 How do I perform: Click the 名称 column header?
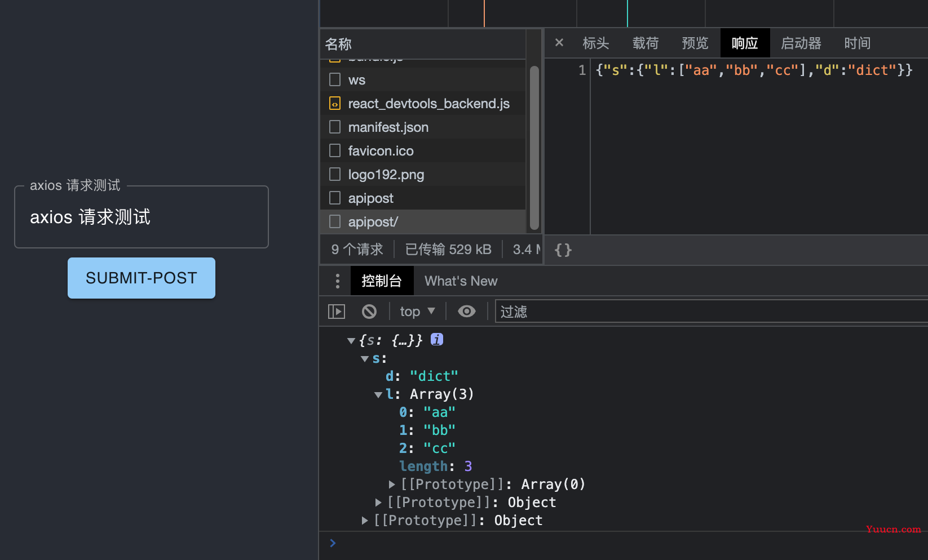tap(423, 44)
